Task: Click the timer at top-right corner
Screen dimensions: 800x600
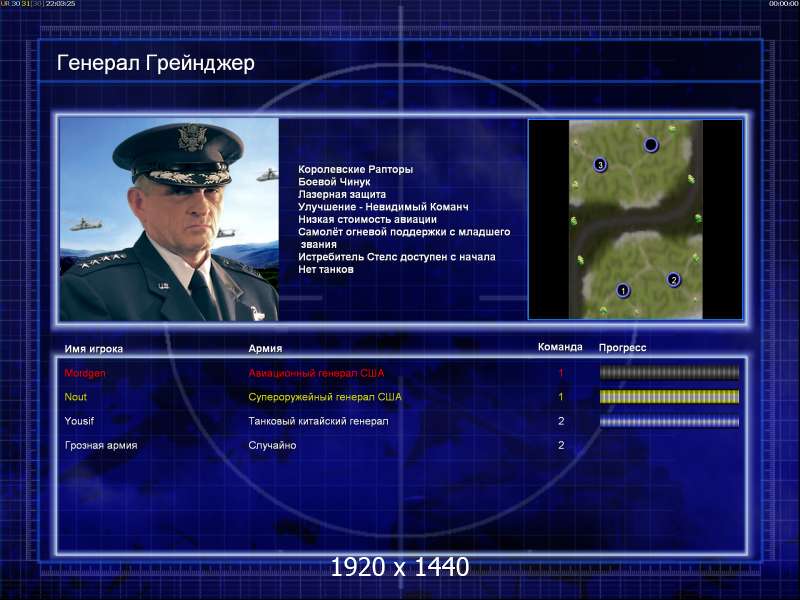Action: 784,4
